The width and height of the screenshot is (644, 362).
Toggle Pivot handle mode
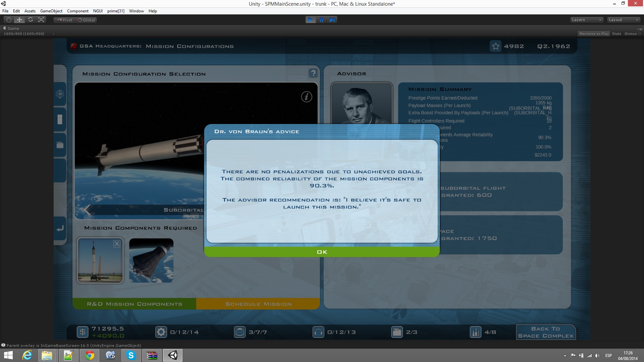(x=65, y=20)
